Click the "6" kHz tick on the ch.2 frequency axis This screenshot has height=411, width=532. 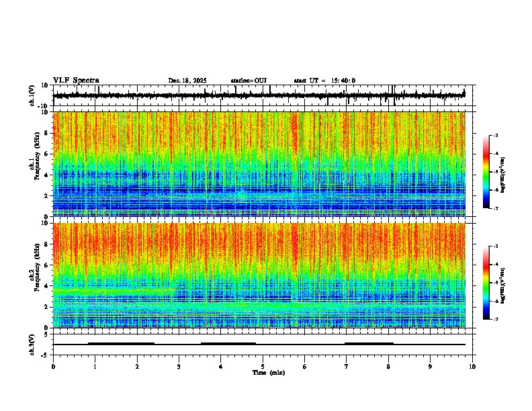click(x=46, y=265)
